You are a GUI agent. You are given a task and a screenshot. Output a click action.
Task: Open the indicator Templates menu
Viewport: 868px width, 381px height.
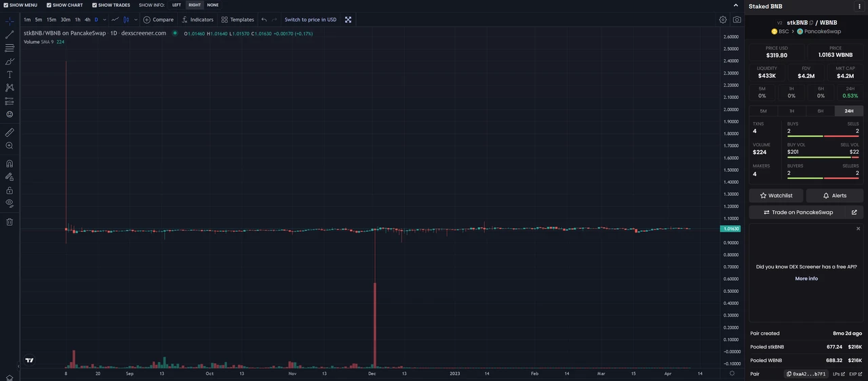[237, 20]
